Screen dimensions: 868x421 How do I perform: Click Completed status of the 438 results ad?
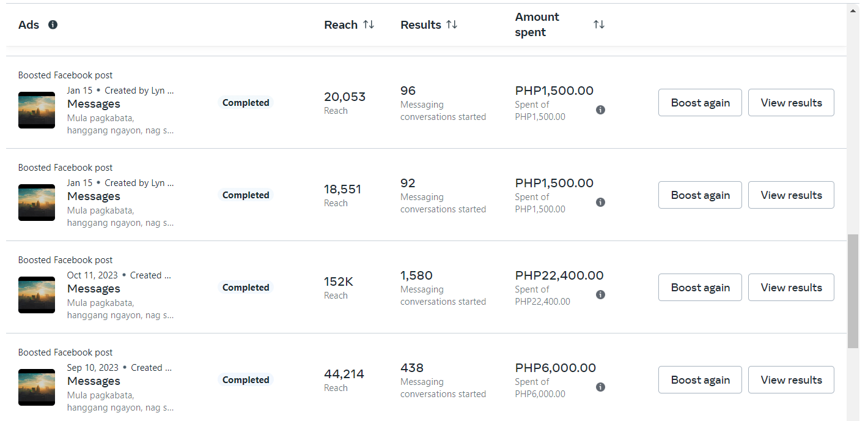click(x=246, y=380)
